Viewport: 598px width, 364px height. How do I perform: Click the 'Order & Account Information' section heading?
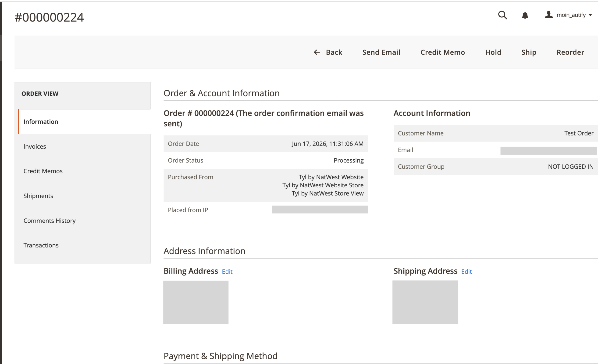(222, 93)
